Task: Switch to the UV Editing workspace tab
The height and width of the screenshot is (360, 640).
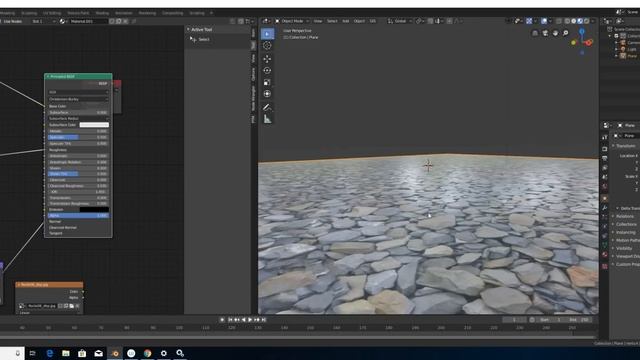Action: (52, 13)
